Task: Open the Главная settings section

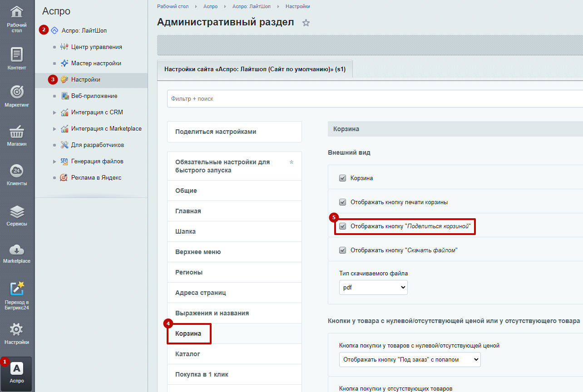Action: 234,211
